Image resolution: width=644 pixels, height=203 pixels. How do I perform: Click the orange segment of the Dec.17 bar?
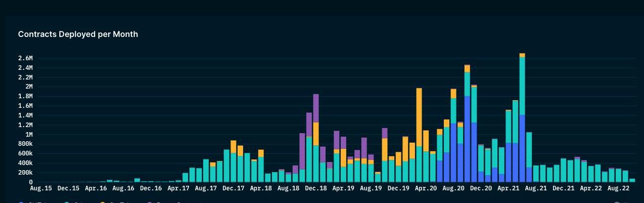pos(234,147)
